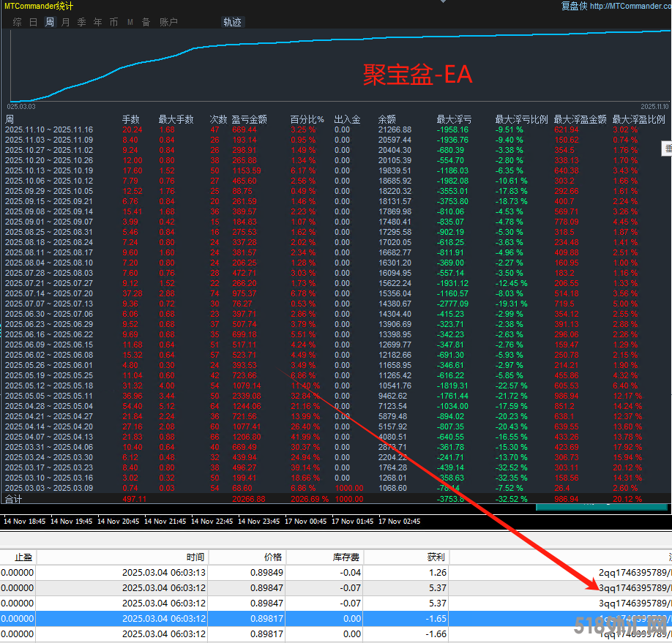Image resolution: width=672 pixels, height=643 pixels.
Task: Select the order row with profit 1.26
Action: pos(293,573)
